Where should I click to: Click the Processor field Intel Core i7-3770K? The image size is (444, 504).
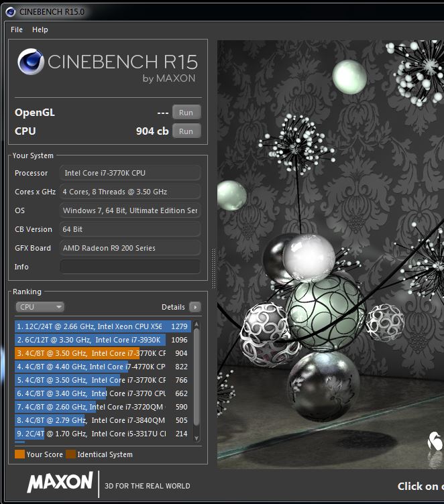coord(130,173)
